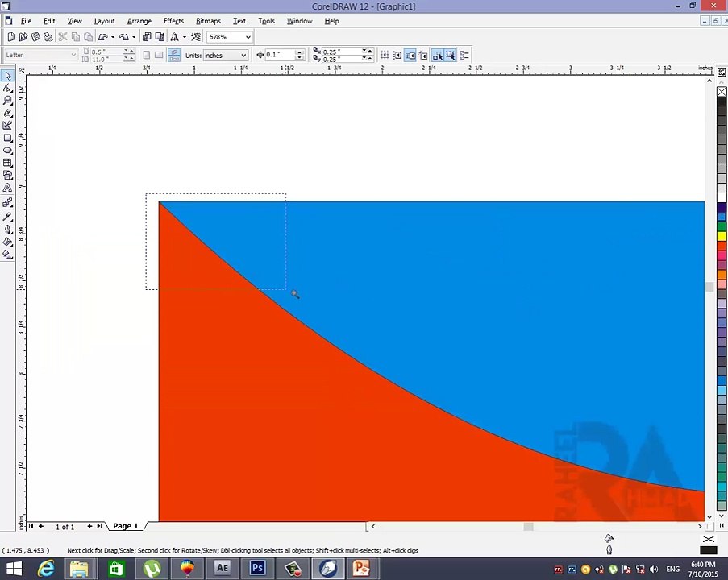This screenshot has height=580, width=728.
Task: Select the Text tool
Action: click(x=8, y=188)
